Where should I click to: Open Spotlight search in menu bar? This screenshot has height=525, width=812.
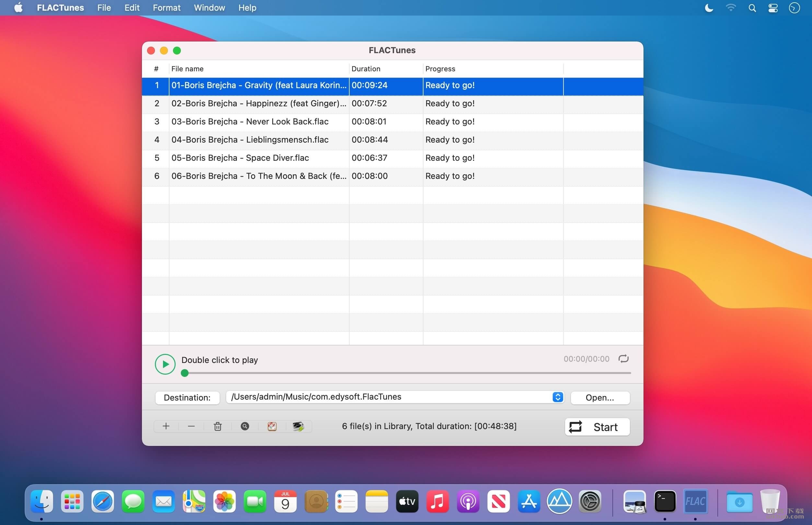tap(752, 8)
